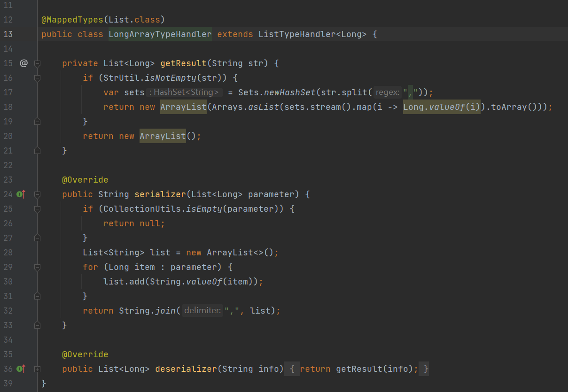Click the highlighted Long.valueOf(i) call
Image resolution: width=568 pixels, height=392 pixels.
pyautogui.click(x=441, y=107)
